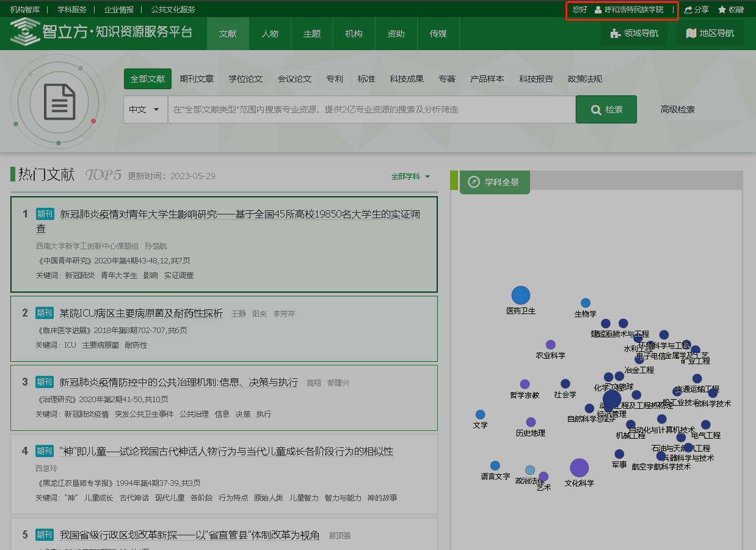
Task: Click the share arrow icon labeled 分享
Action: click(x=689, y=10)
